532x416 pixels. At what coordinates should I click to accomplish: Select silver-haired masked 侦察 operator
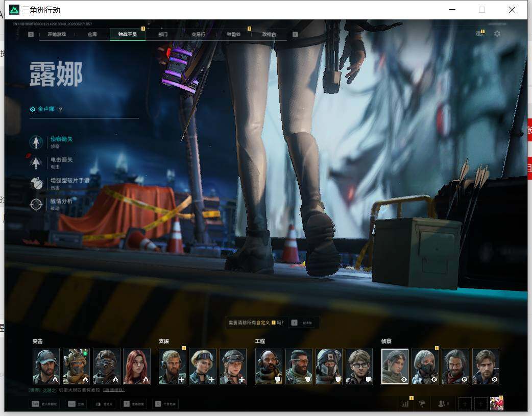[425, 366]
